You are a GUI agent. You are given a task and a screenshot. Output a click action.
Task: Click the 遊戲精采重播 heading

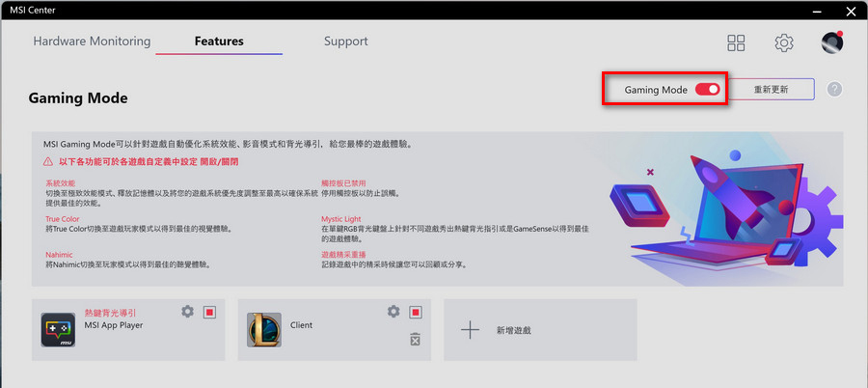click(x=343, y=255)
